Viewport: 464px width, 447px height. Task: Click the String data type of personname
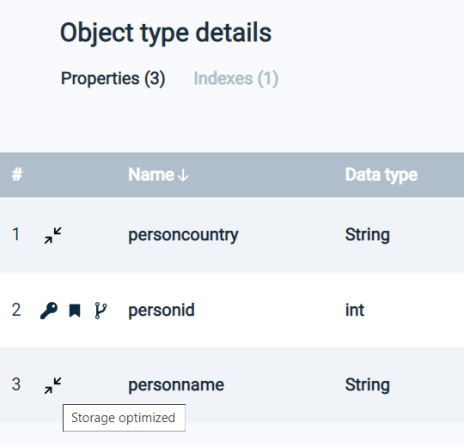(367, 385)
